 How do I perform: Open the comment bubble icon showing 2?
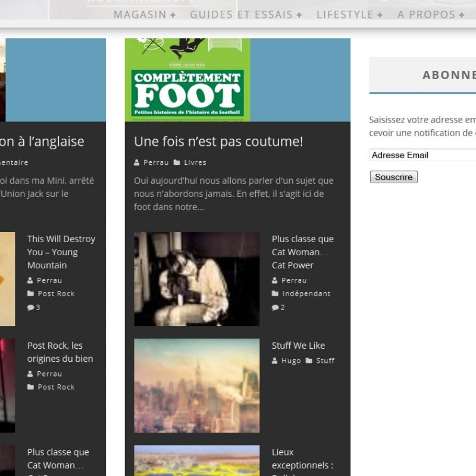(275, 308)
